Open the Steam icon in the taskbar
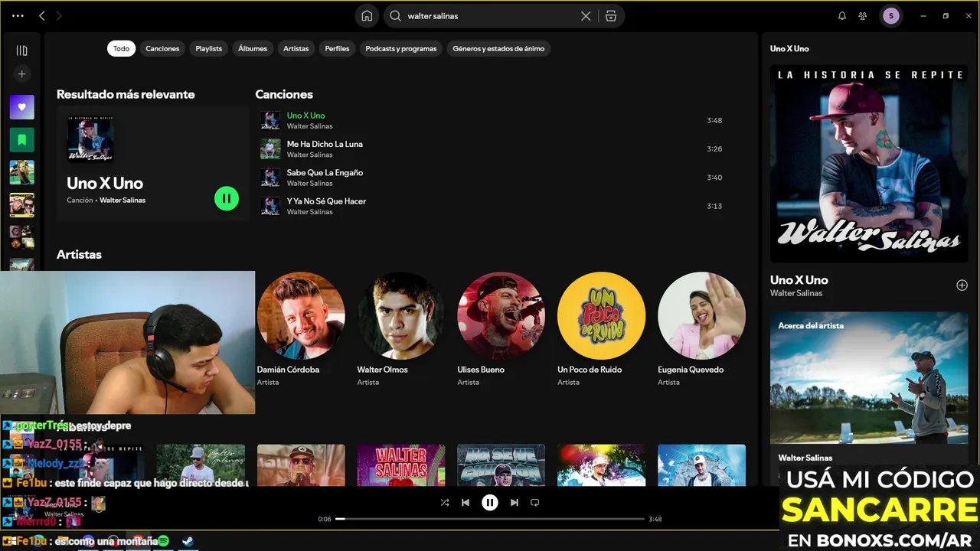This screenshot has height=551, width=980. click(188, 541)
